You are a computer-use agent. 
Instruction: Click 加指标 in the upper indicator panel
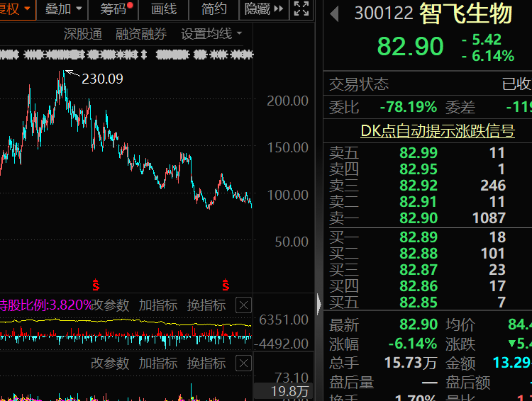158,305
